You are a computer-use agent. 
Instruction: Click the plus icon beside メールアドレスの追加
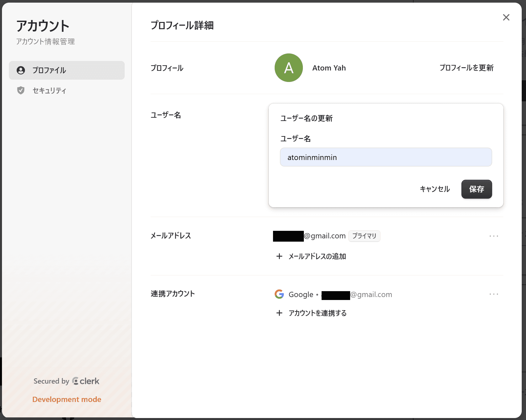pyautogui.click(x=279, y=256)
